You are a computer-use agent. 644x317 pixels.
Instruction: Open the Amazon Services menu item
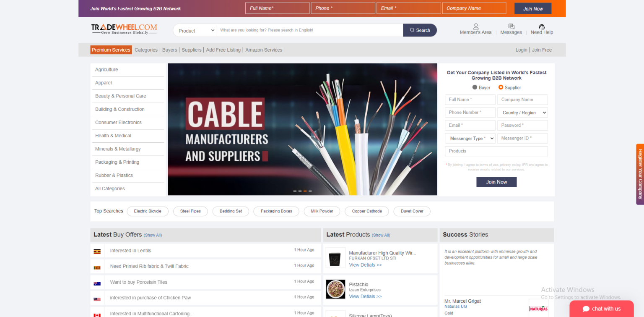264,50
